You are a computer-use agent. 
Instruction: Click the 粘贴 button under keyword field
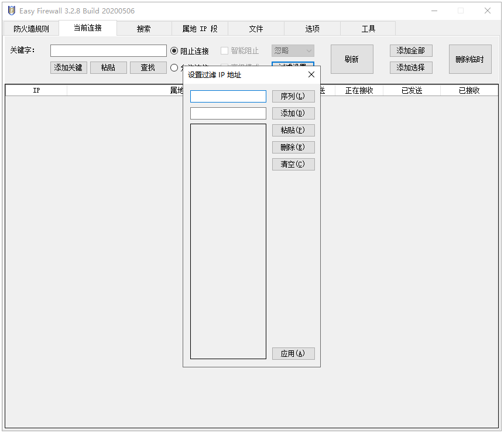(x=108, y=67)
